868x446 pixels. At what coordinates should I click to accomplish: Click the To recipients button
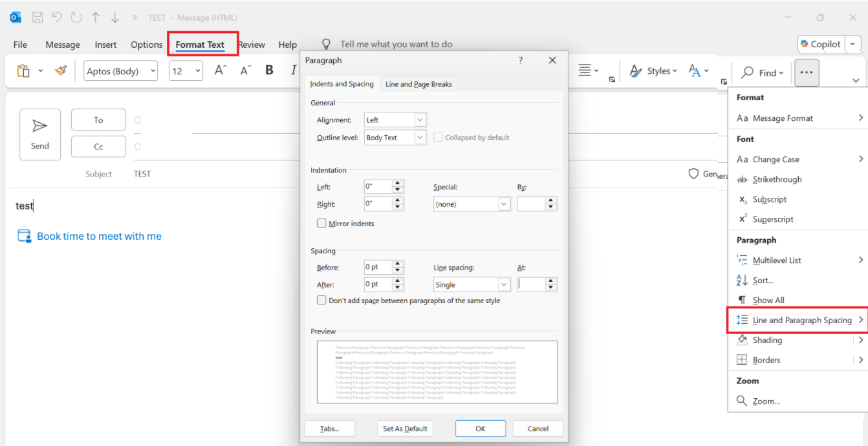98,120
